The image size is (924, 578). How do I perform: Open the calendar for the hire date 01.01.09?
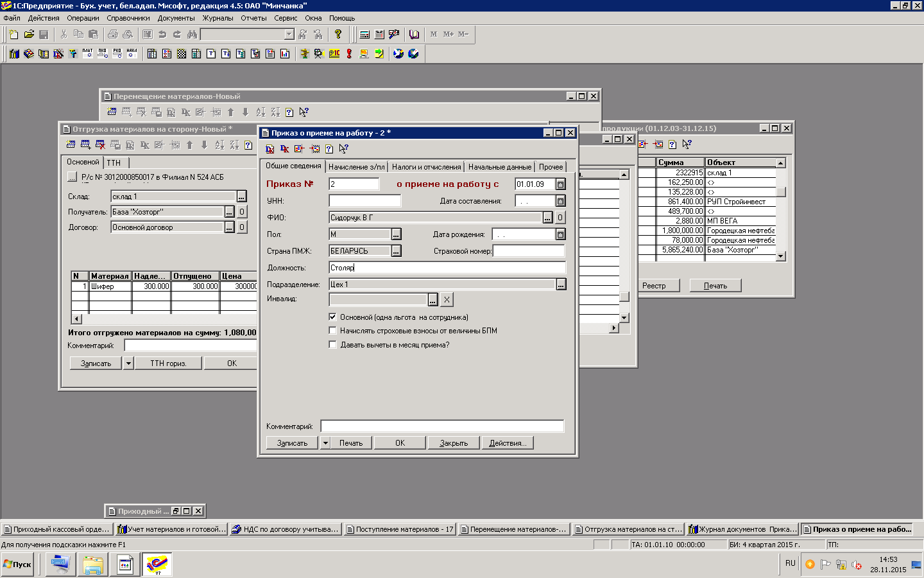click(560, 184)
